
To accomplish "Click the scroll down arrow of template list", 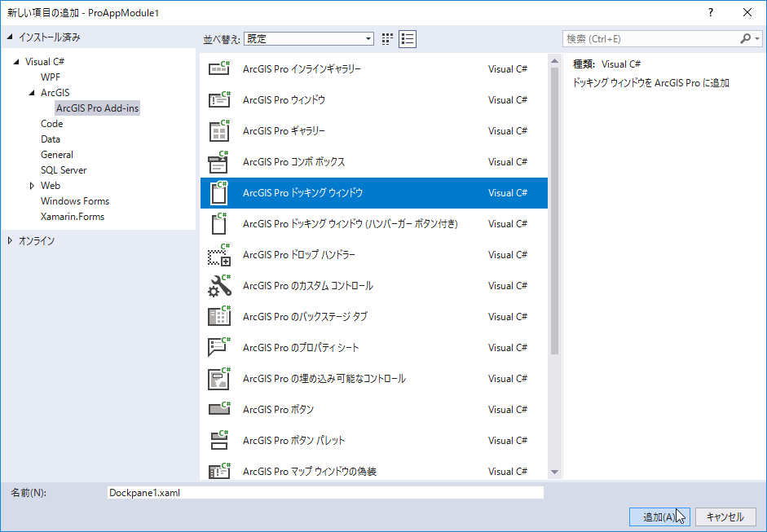I will coord(554,472).
